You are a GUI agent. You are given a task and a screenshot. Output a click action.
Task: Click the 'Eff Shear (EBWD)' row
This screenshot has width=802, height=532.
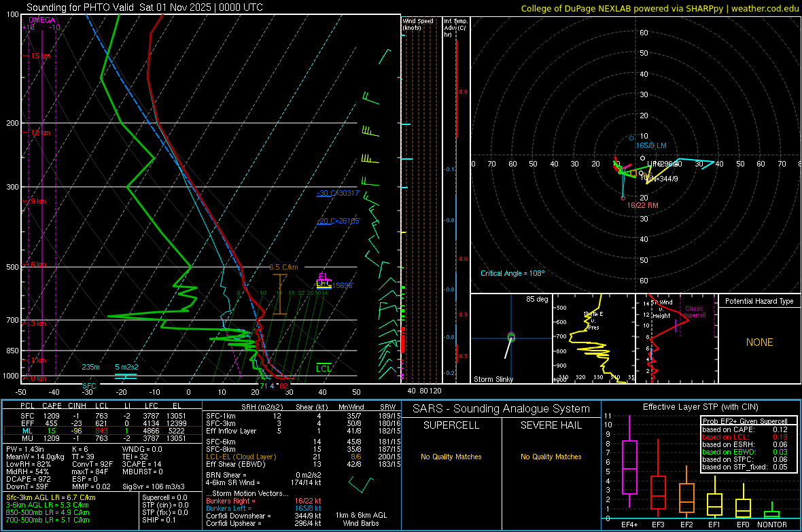click(x=303, y=464)
